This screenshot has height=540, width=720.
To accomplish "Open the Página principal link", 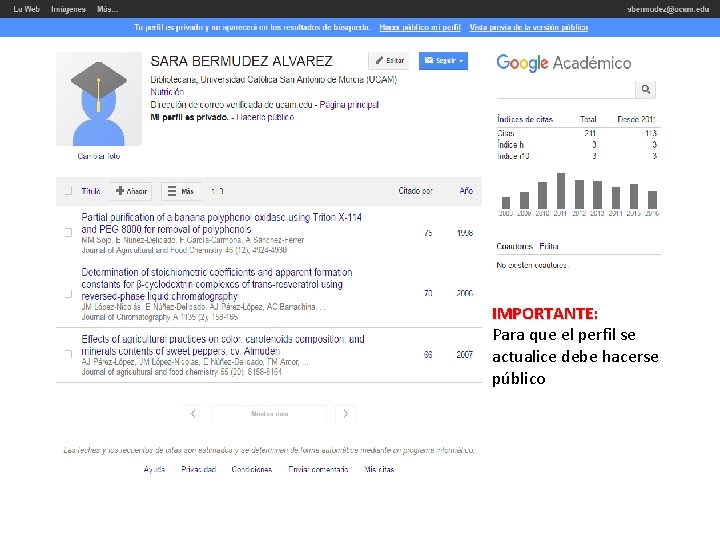I will coord(349,104).
